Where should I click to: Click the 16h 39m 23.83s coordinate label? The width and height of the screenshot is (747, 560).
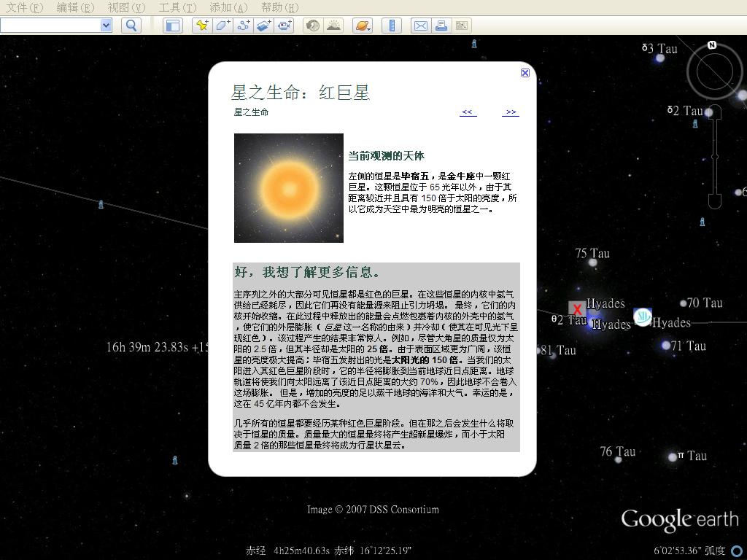158,346
